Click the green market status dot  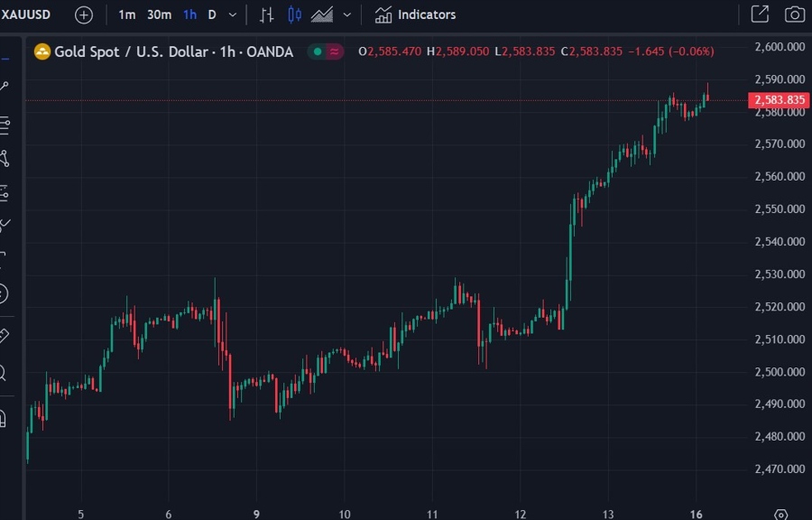318,51
